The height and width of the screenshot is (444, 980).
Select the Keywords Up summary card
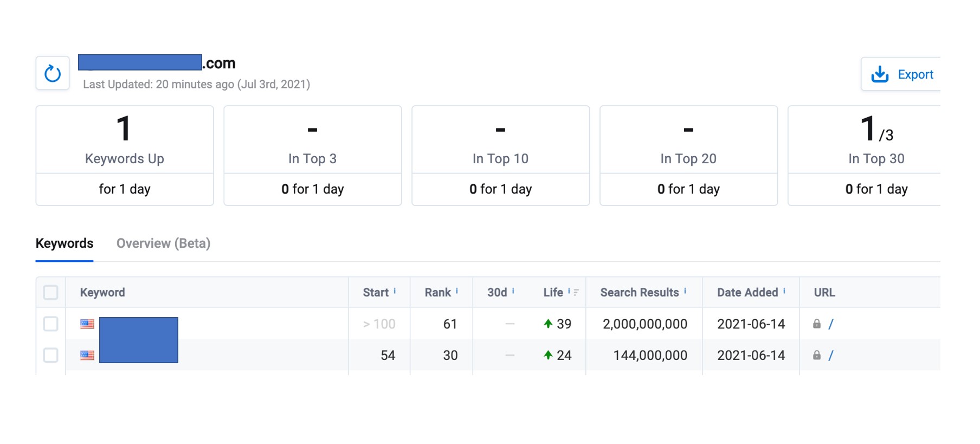(125, 156)
